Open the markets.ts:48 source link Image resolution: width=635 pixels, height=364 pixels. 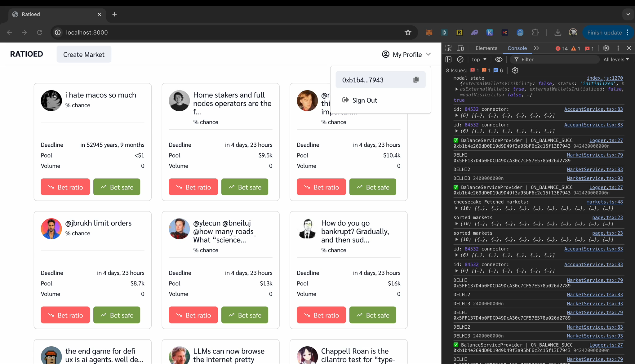coord(605,202)
